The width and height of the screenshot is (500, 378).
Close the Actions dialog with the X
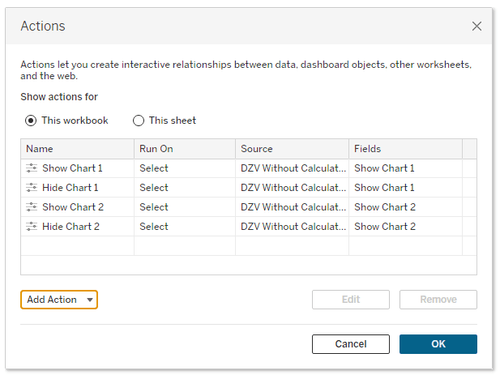coord(477,26)
